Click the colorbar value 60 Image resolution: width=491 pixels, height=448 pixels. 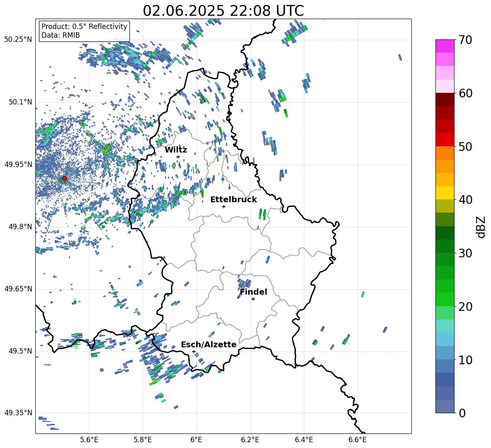pos(465,93)
